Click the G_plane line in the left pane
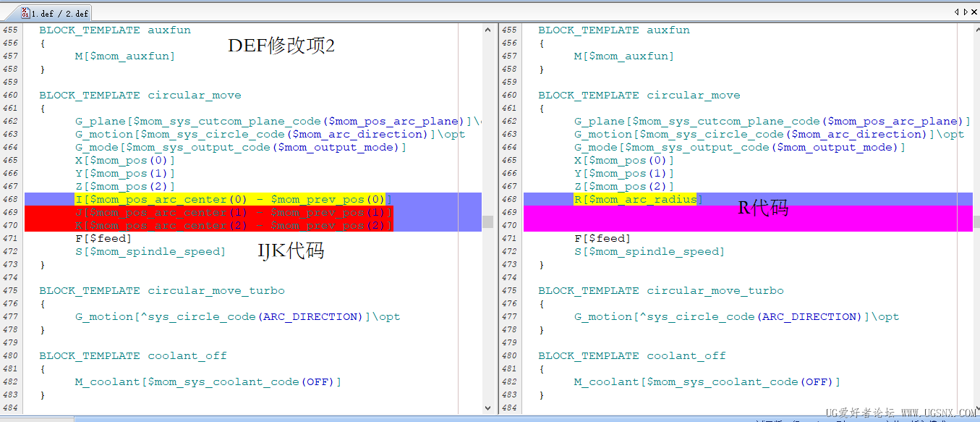Screen dimensions: 980x422 278,121
